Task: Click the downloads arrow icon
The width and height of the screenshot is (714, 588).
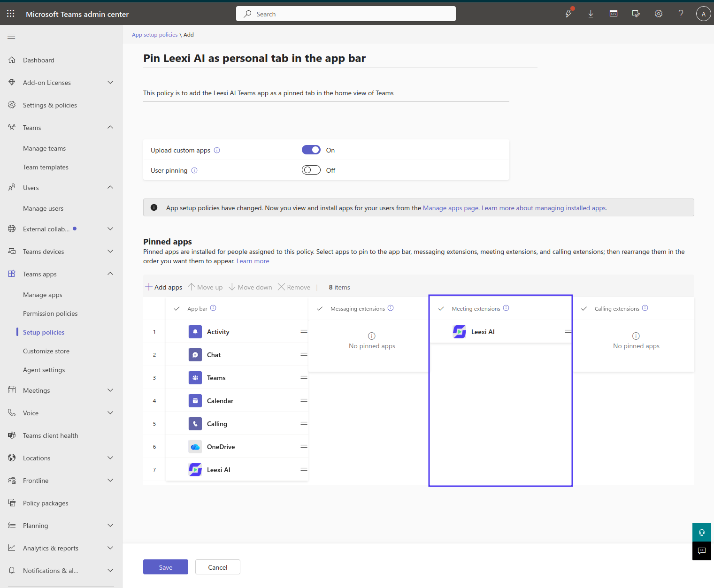Action: tap(591, 14)
